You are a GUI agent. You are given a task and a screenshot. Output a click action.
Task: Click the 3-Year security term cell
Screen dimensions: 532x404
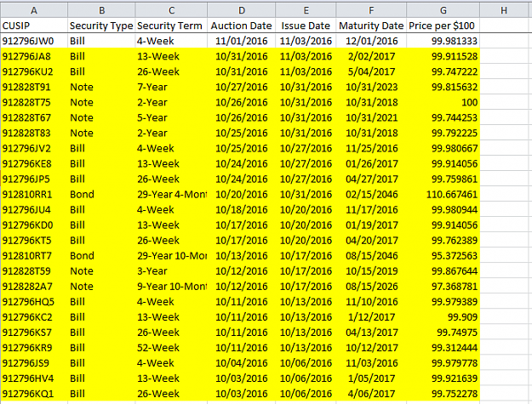coord(171,270)
